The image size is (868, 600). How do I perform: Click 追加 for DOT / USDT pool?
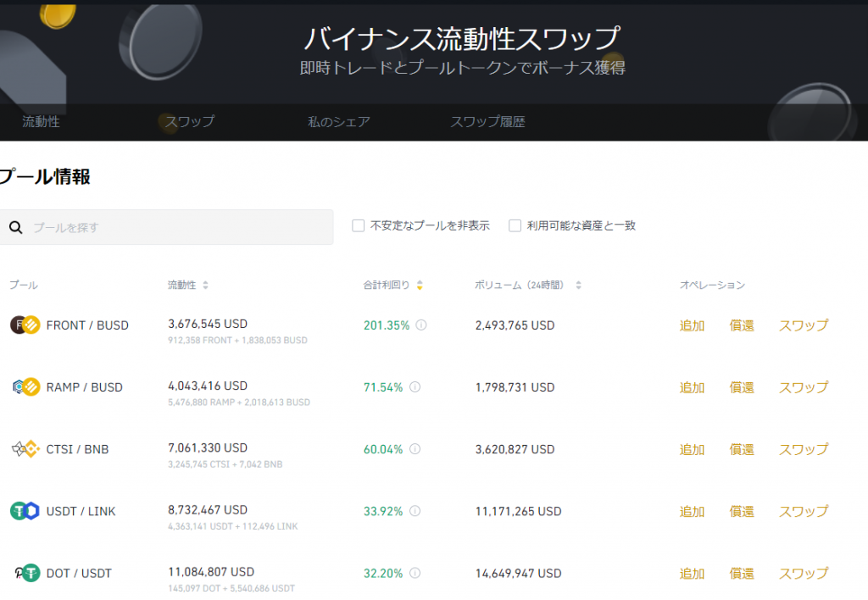pyautogui.click(x=692, y=574)
